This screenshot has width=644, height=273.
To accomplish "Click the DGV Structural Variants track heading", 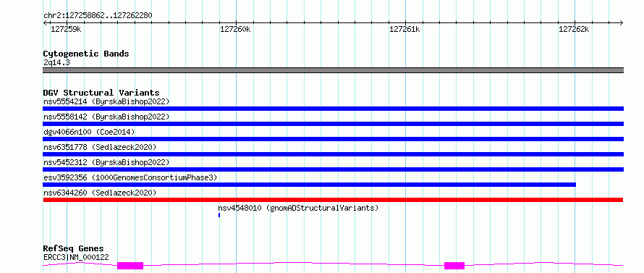I will tap(101, 93).
